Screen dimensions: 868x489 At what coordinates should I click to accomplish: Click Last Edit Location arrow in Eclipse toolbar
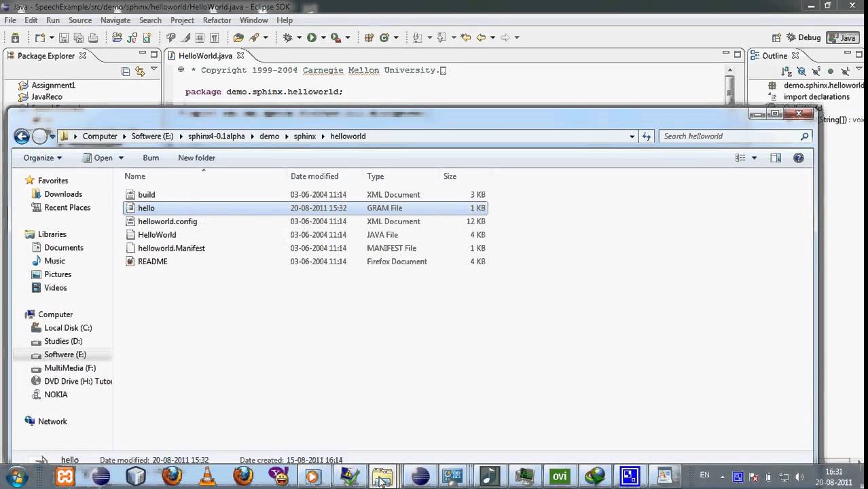[466, 38]
